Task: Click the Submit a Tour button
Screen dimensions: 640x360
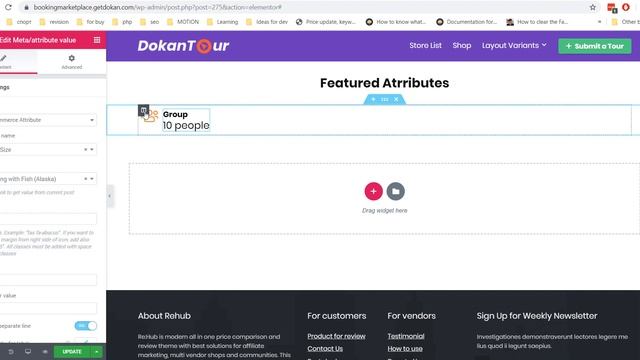Action: pyautogui.click(x=595, y=46)
